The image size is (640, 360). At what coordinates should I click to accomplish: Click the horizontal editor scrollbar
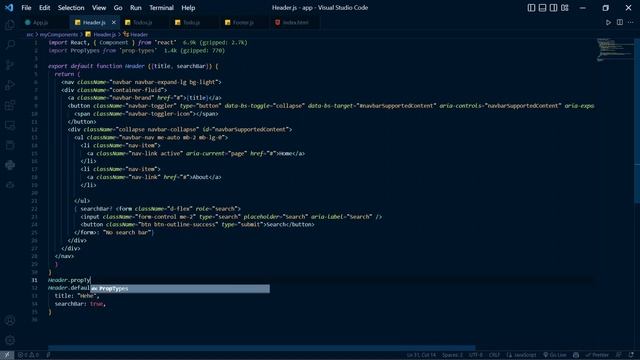pyautogui.click(x=262, y=348)
